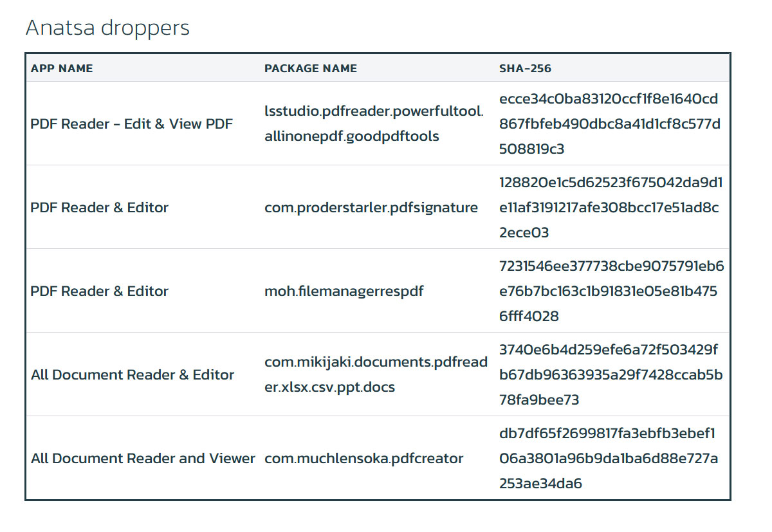Select hash starting with 128820e1c5d62523
The width and height of the screenshot is (772, 532).
point(611,207)
